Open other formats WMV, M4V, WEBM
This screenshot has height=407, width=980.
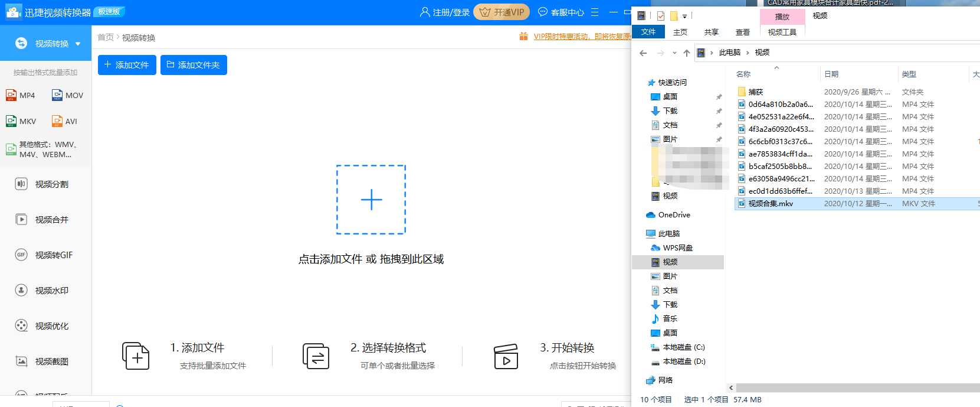[x=41, y=149]
